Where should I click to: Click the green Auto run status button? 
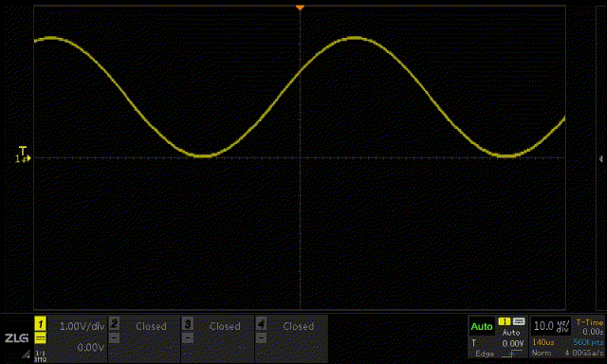(x=482, y=326)
